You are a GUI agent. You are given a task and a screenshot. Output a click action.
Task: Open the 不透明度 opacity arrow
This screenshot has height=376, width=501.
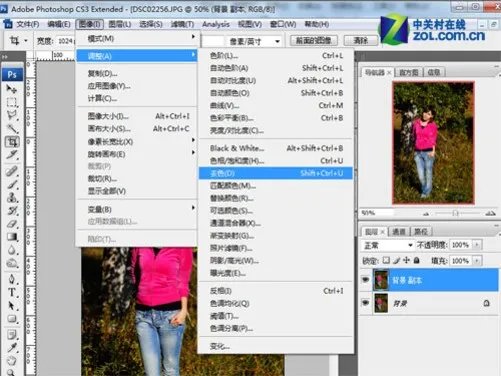click(x=477, y=245)
